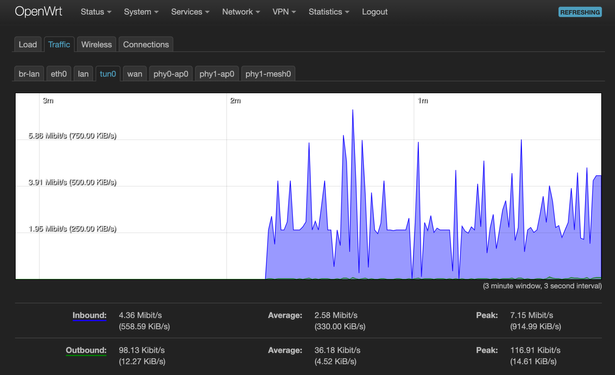615x375 pixels.
Task: Expand the Network menu
Action: 241,12
